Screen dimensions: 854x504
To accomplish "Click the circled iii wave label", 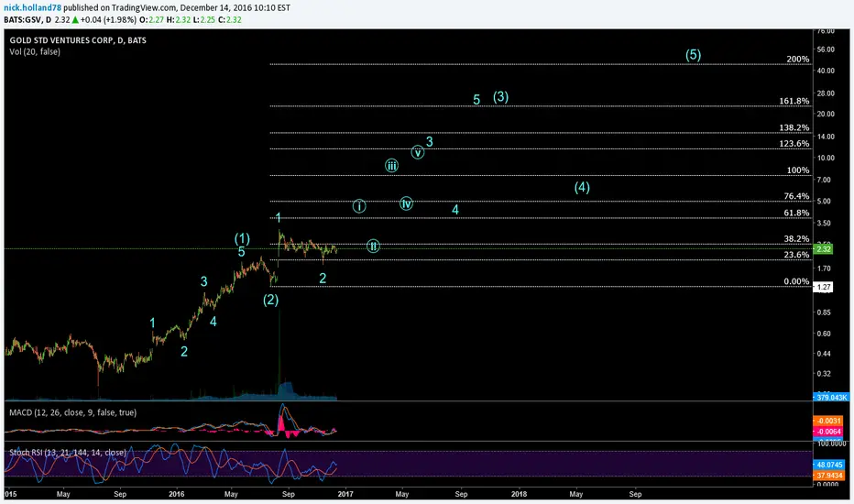I will [x=391, y=166].
